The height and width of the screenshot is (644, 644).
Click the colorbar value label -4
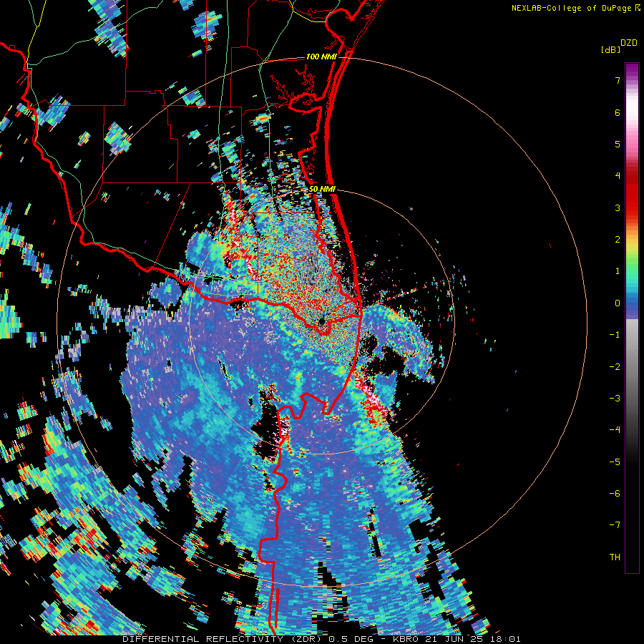pos(615,430)
